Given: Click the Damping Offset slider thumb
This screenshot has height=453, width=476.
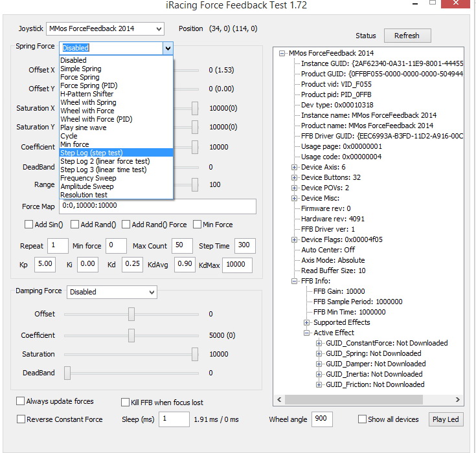Looking at the screenshot, I should pos(131,314).
